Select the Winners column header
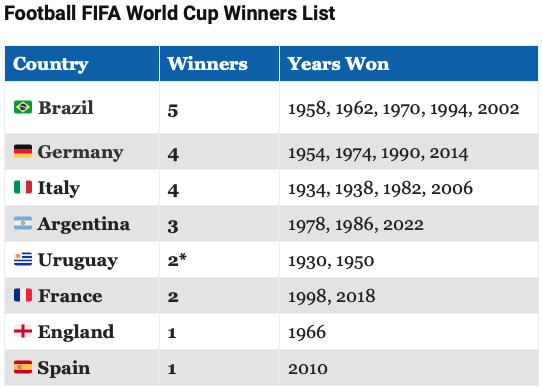The width and height of the screenshot is (542, 388). tap(219, 64)
